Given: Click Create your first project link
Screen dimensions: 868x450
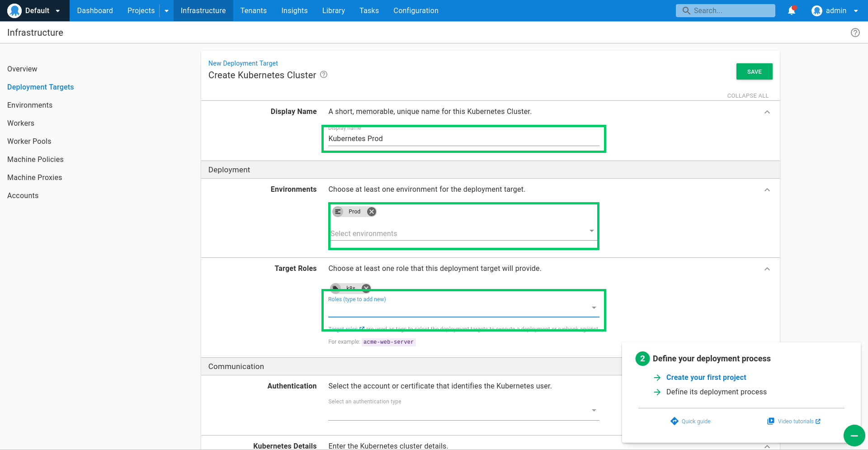Looking at the screenshot, I should coord(706,377).
